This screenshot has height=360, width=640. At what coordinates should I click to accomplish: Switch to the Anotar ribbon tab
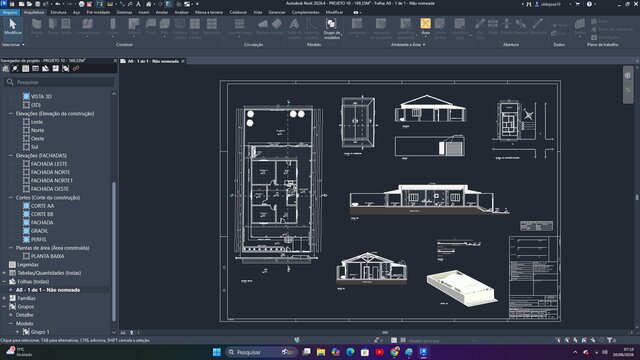(162, 12)
